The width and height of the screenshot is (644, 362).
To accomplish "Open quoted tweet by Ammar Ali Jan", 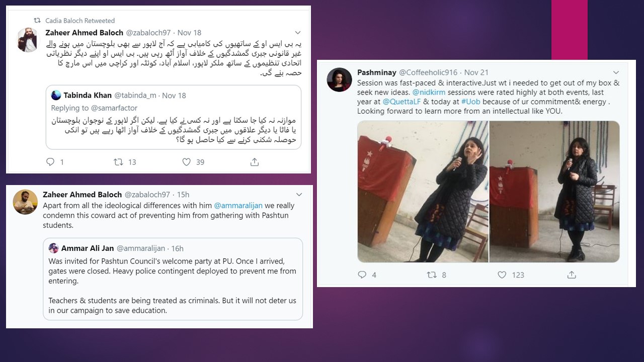I will 173,279.
